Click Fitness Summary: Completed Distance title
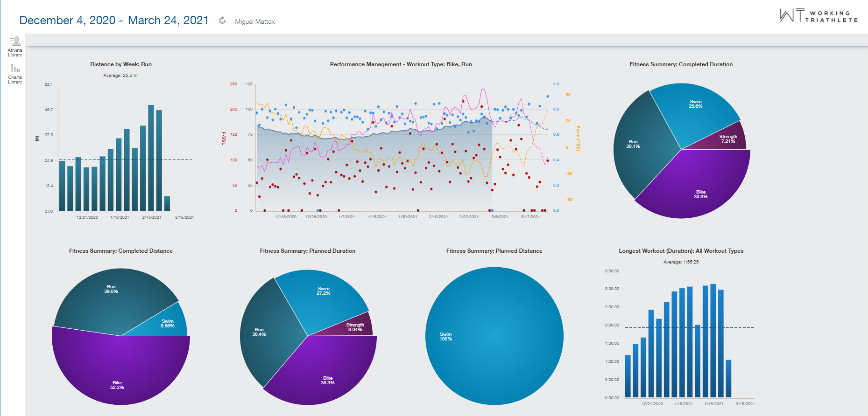Screen dimensions: 868x416 [121, 251]
